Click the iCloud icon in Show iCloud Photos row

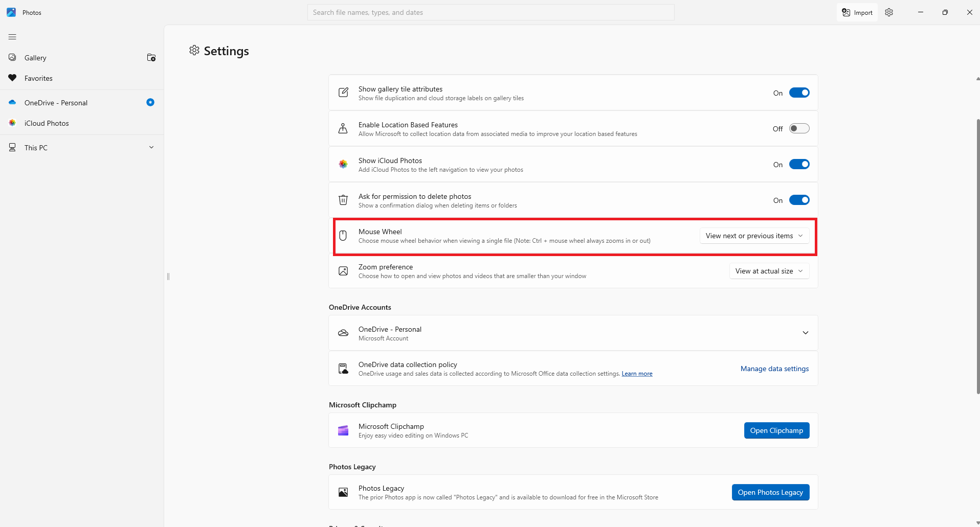tap(343, 165)
